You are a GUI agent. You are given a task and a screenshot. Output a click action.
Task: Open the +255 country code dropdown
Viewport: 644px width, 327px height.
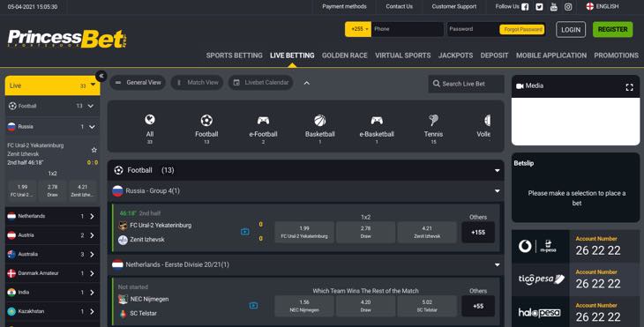pos(358,29)
